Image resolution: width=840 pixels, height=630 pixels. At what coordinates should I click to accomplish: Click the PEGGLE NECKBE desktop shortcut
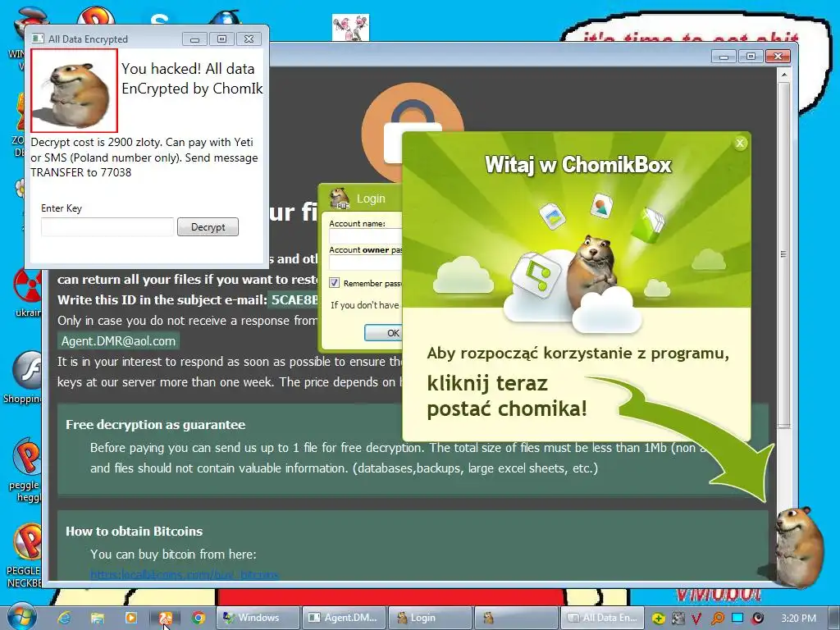(25, 555)
